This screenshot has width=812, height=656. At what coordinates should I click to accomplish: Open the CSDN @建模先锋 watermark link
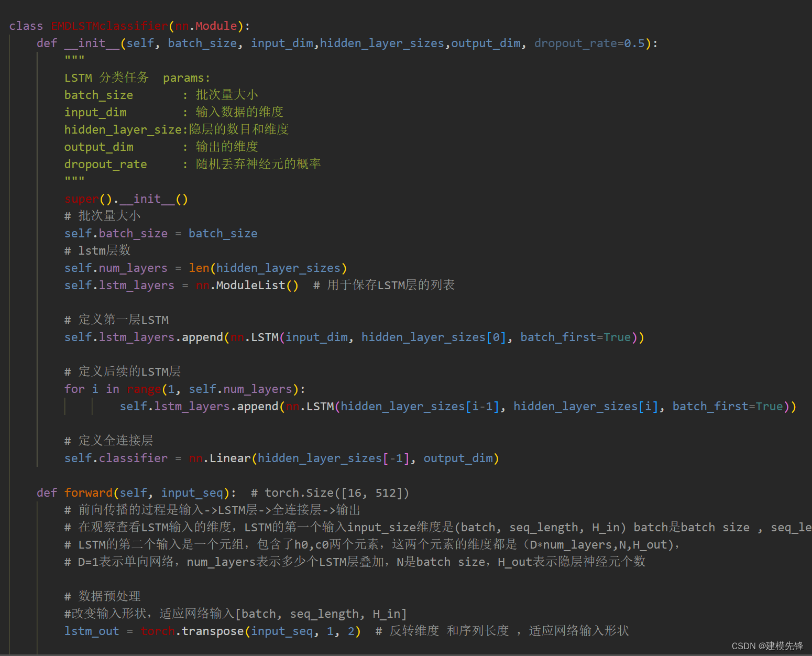(x=767, y=645)
